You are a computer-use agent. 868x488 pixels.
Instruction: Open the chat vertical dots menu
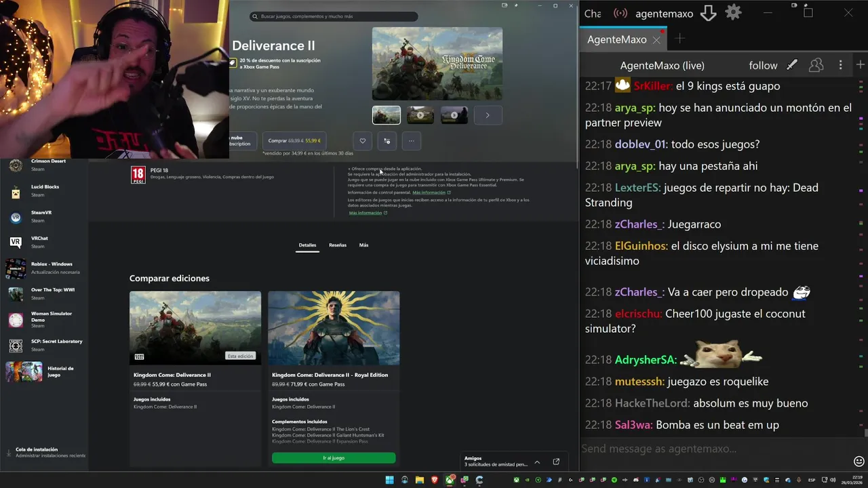[x=840, y=65]
